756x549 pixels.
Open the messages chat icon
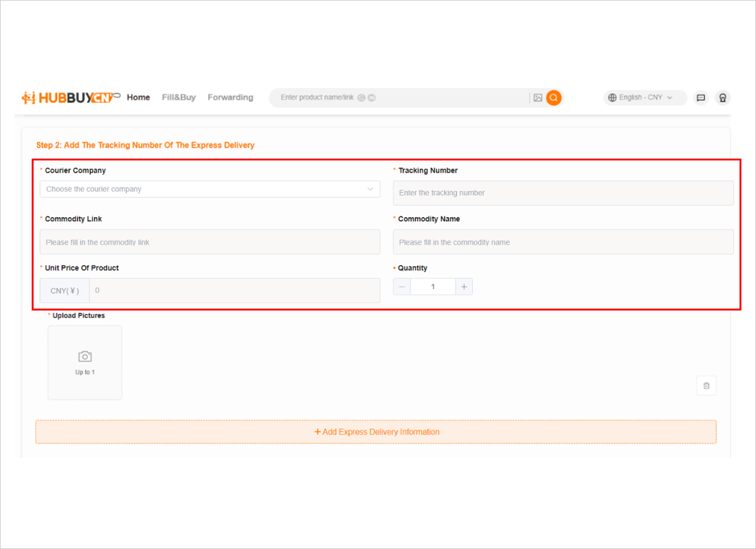point(701,98)
